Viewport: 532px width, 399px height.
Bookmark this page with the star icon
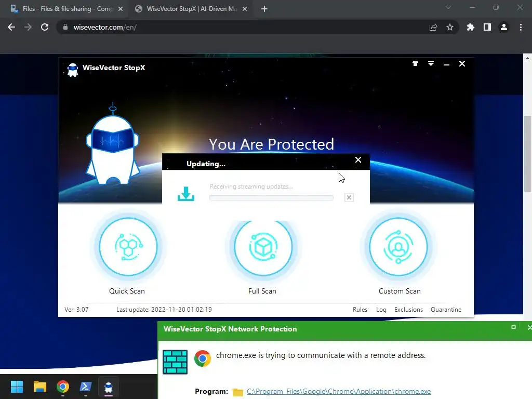point(450,27)
